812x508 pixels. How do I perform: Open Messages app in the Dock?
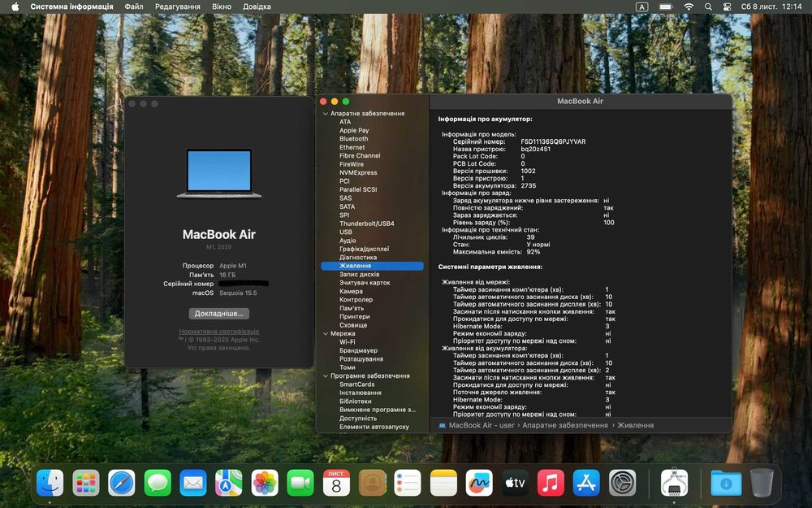[x=158, y=483]
